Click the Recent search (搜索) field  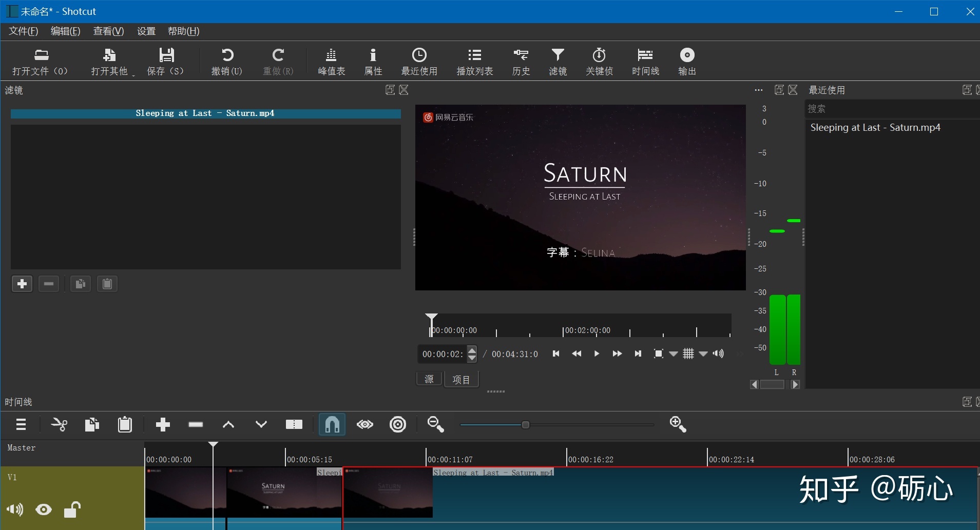(x=892, y=109)
